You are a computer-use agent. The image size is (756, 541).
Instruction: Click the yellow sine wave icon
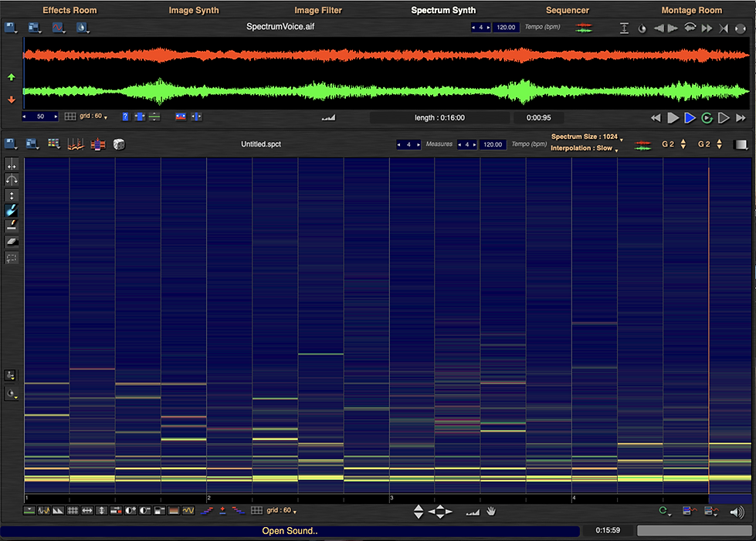[x=188, y=511]
